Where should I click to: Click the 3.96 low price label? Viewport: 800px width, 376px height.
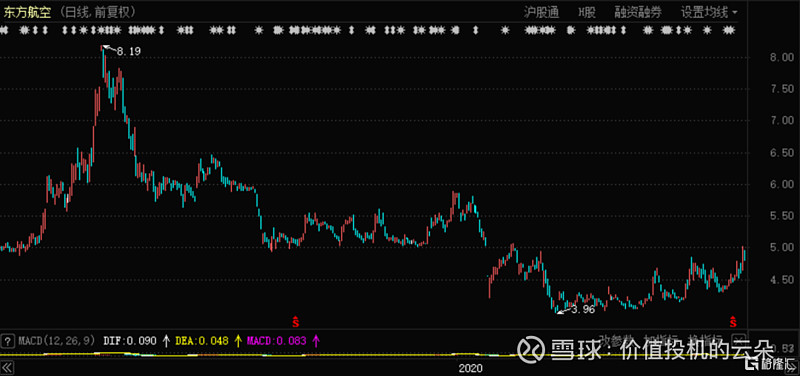[583, 309]
